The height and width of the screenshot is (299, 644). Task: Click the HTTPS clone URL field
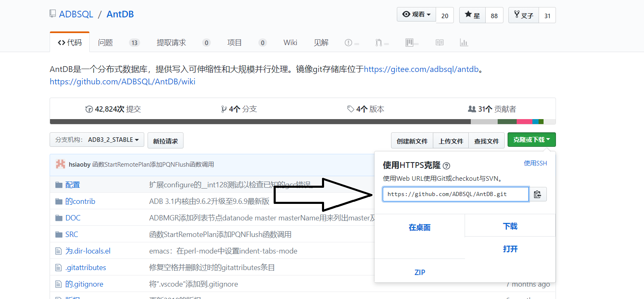456,194
